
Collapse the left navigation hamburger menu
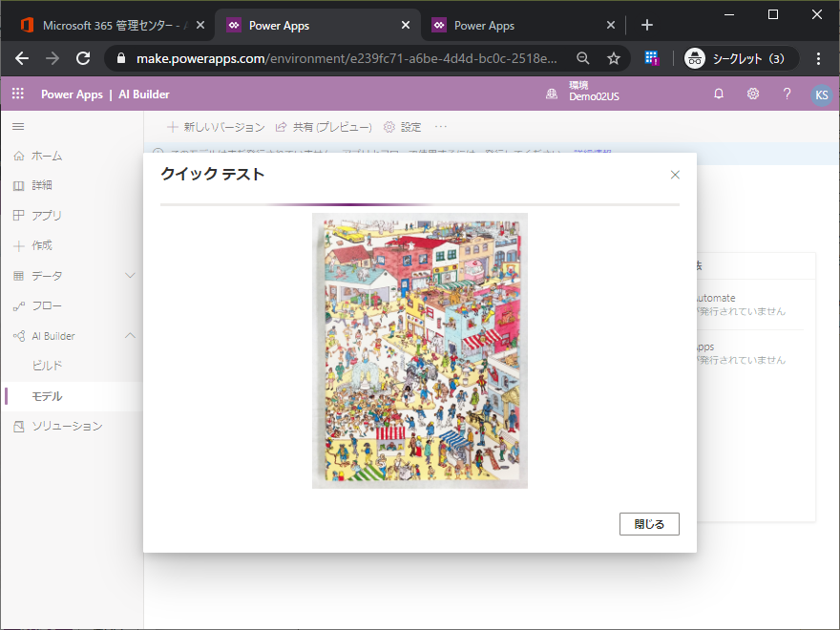(x=18, y=126)
